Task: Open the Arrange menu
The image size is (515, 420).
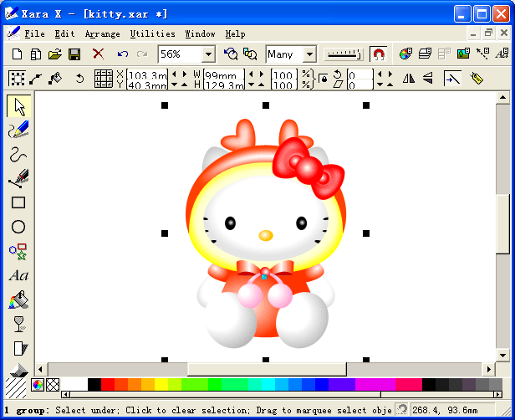Action: coord(103,33)
